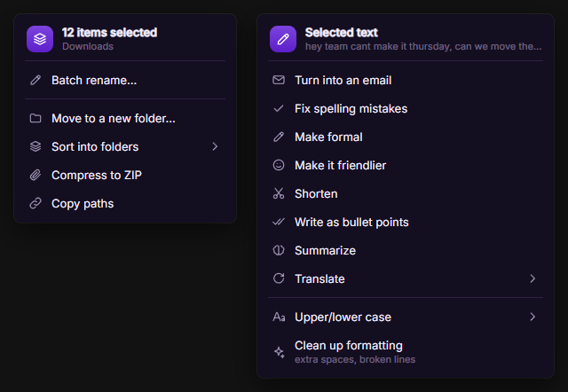Click the scissors icon beside Shorten

(x=279, y=193)
